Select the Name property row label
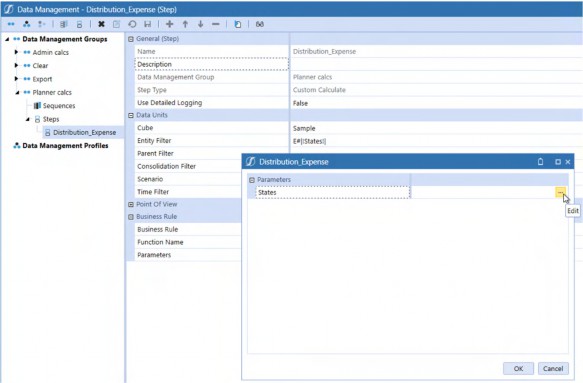 pyautogui.click(x=146, y=52)
